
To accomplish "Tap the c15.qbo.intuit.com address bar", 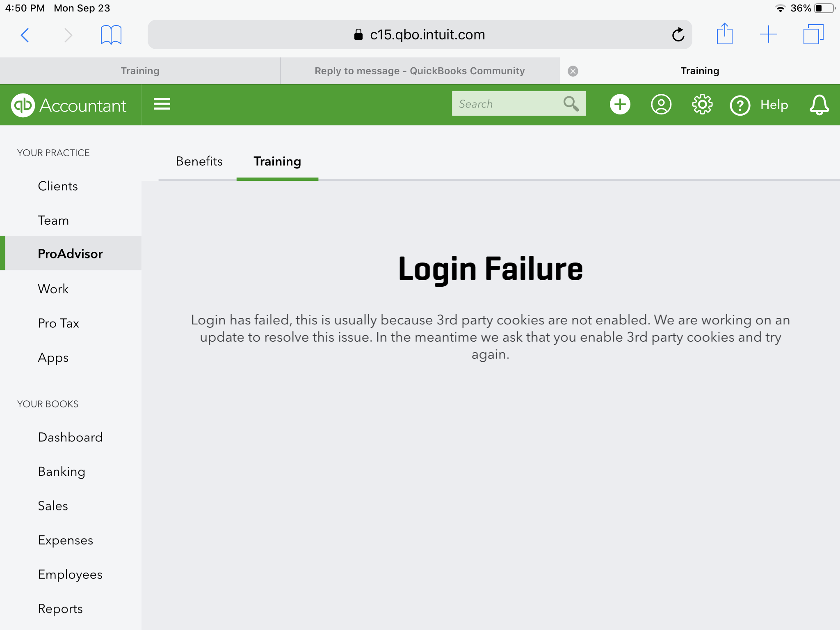I will click(x=420, y=34).
